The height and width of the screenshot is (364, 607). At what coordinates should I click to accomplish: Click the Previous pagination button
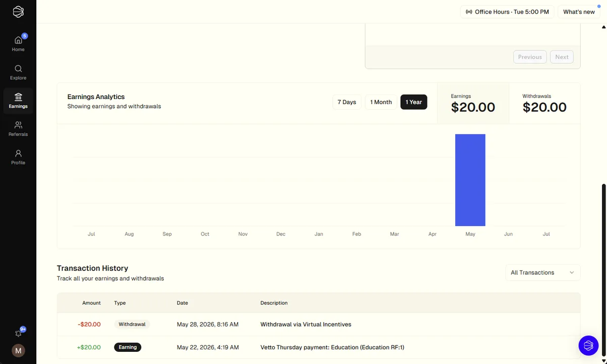point(530,57)
